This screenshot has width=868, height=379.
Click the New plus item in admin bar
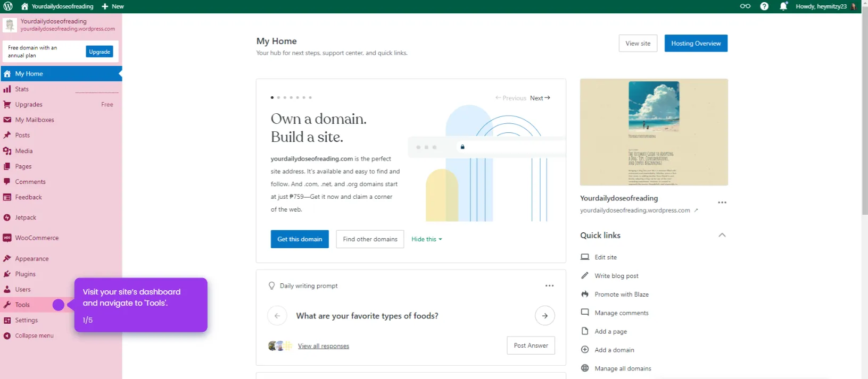pos(112,6)
